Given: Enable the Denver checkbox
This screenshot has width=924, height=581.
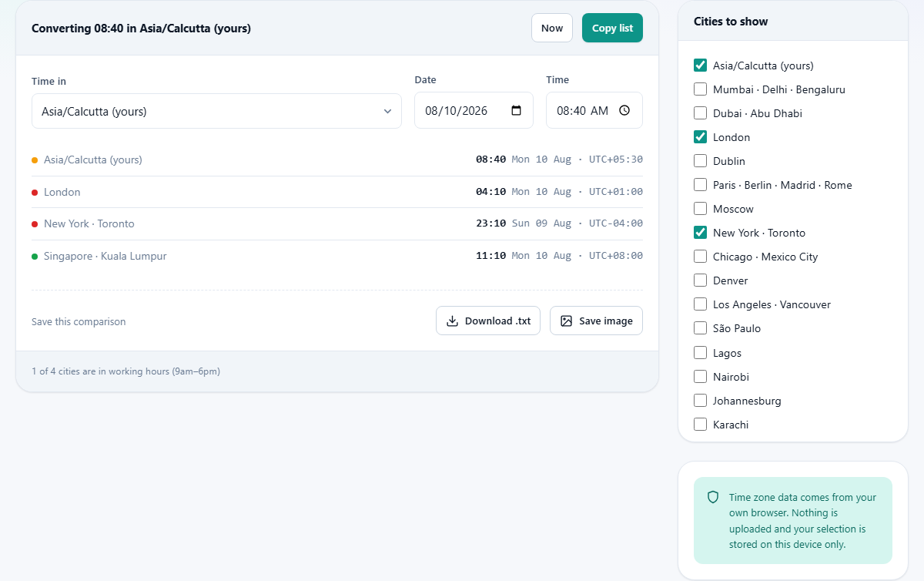Looking at the screenshot, I should [x=700, y=280].
